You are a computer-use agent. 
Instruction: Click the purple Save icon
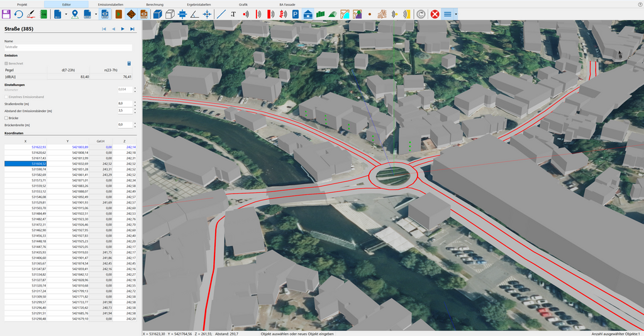(7, 14)
